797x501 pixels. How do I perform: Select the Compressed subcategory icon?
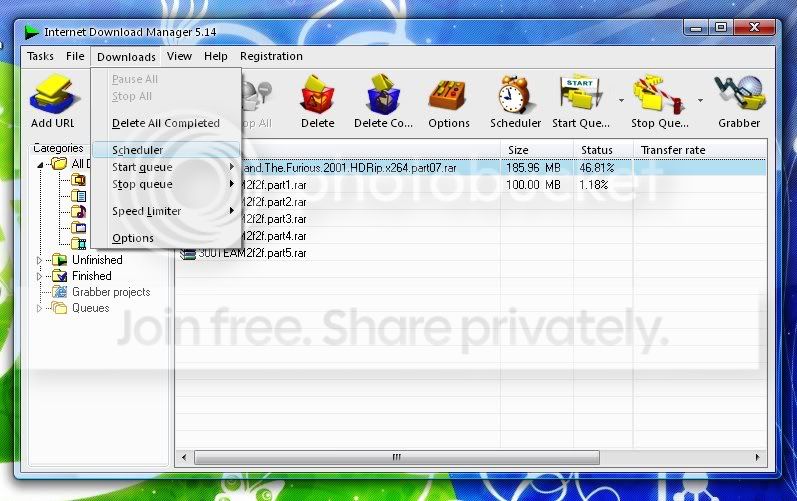(78, 179)
